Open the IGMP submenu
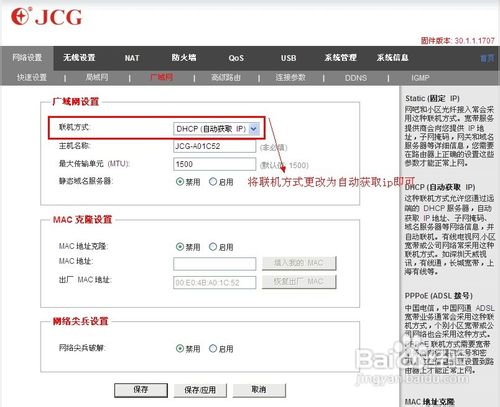This screenshot has width=500, height=407. pos(420,78)
